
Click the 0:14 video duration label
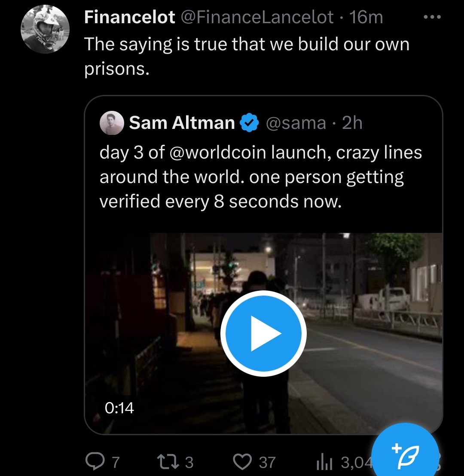[x=119, y=408]
